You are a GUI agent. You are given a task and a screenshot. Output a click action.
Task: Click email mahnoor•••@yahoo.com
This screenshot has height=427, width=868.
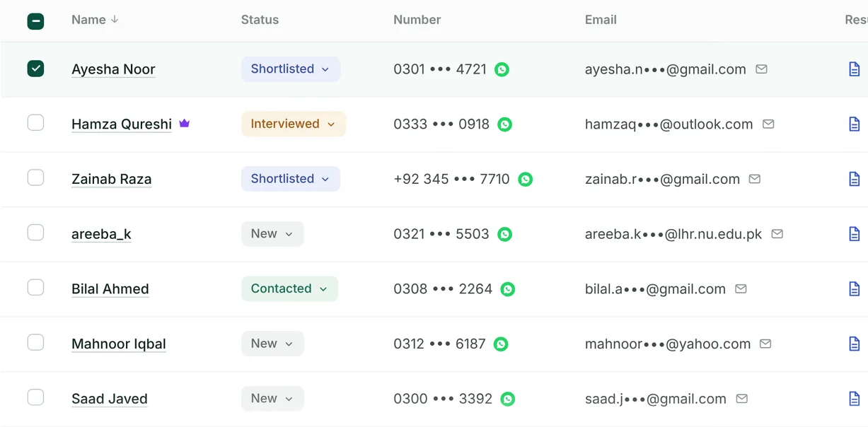[x=668, y=344]
